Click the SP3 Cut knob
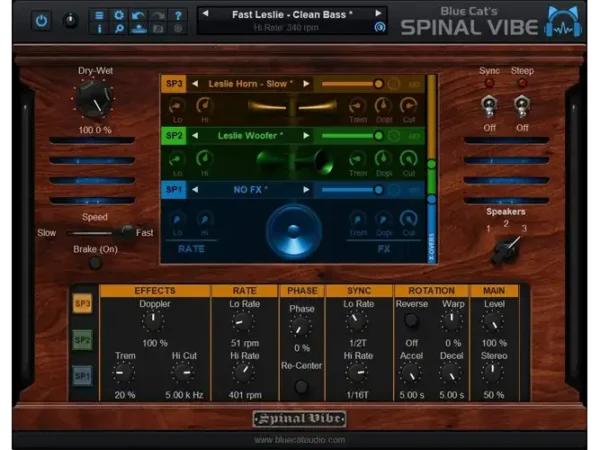Image resolution: width=600 pixels, height=450 pixels. click(408, 106)
